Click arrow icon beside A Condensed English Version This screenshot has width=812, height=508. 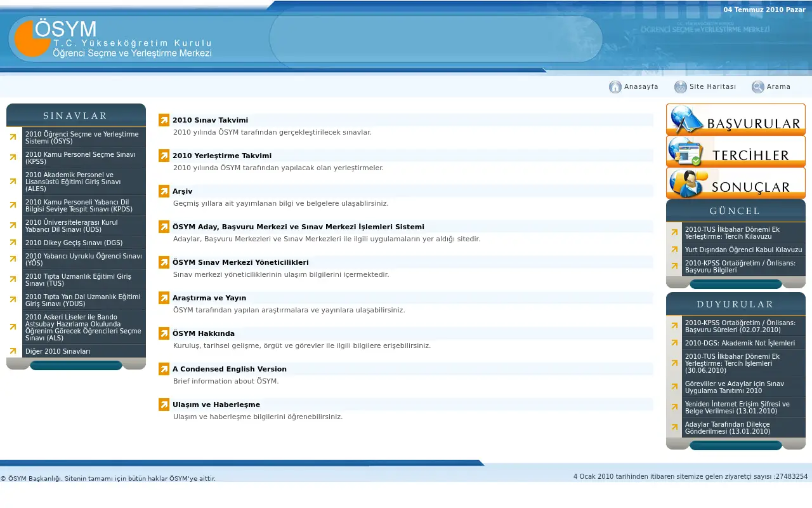[164, 369]
